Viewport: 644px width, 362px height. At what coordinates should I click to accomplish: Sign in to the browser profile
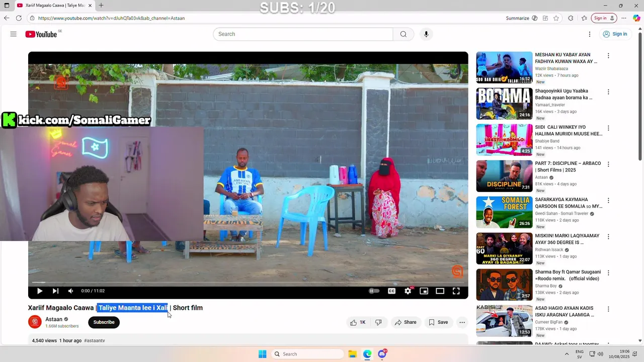pyautogui.click(x=604, y=18)
